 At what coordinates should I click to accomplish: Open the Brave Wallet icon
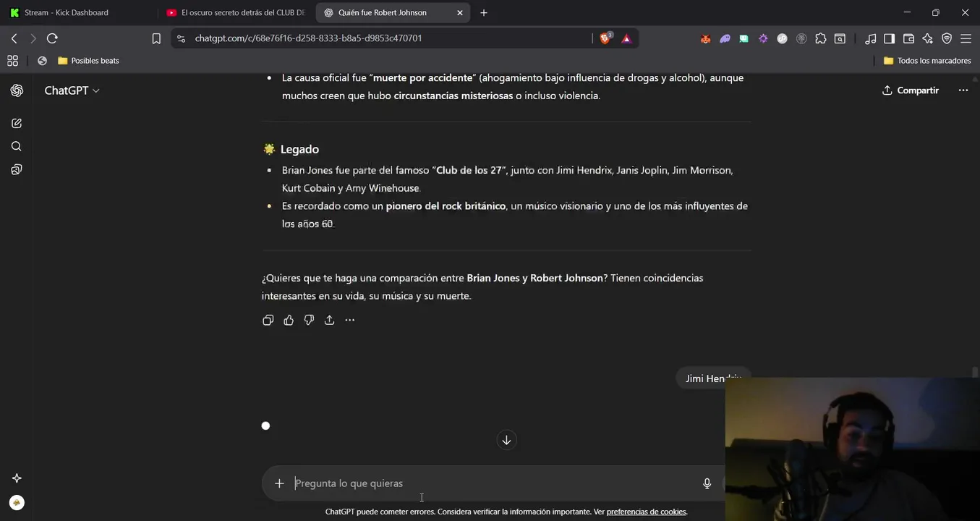(x=908, y=39)
